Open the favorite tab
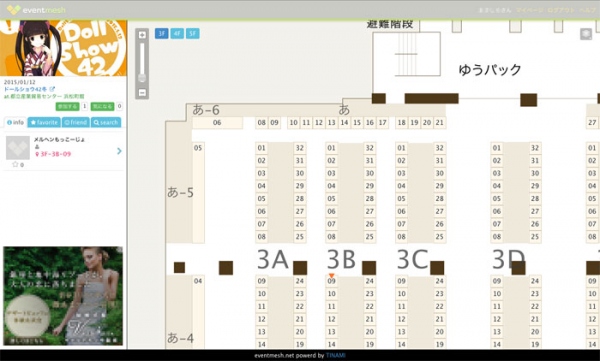Viewport: 600px width, 361px height. [x=44, y=123]
